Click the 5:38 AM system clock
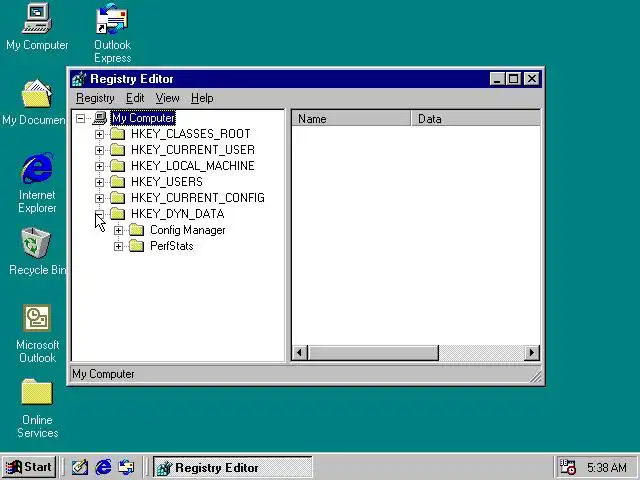 pyautogui.click(x=607, y=467)
